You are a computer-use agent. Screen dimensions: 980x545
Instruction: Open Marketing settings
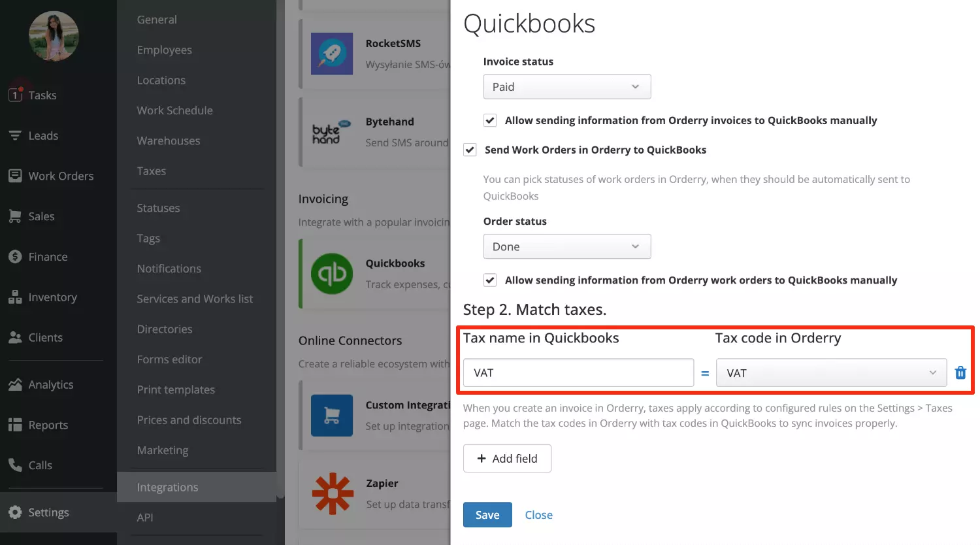pos(163,450)
